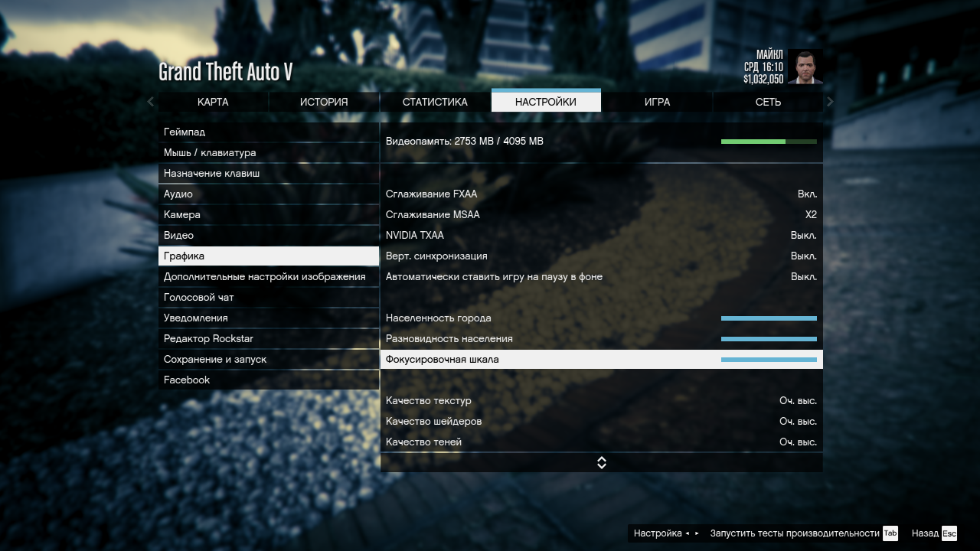Select the НАСТРОЙКИ tab
Viewport: 980px width, 551px height.
pos(546,100)
